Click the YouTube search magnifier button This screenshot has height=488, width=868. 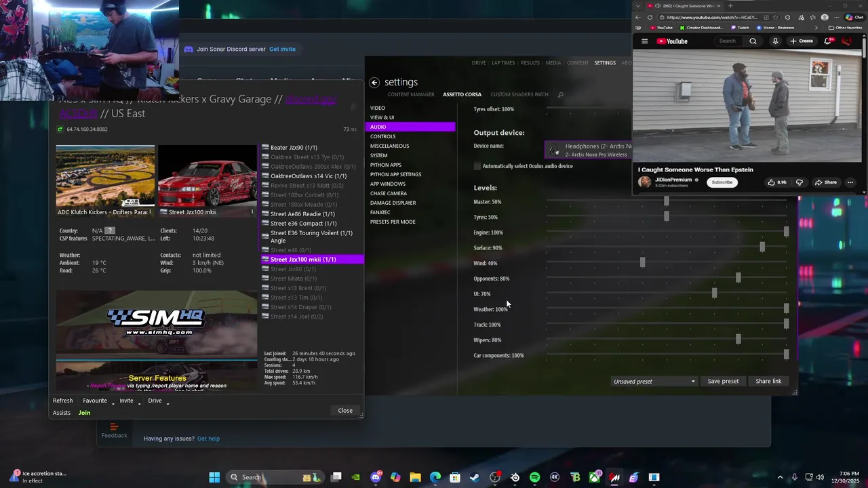[x=753, y=41]
